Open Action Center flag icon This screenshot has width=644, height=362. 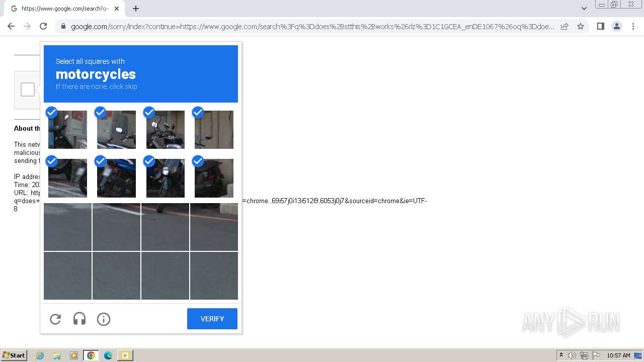pyautogui.click(x=596, y=355)
